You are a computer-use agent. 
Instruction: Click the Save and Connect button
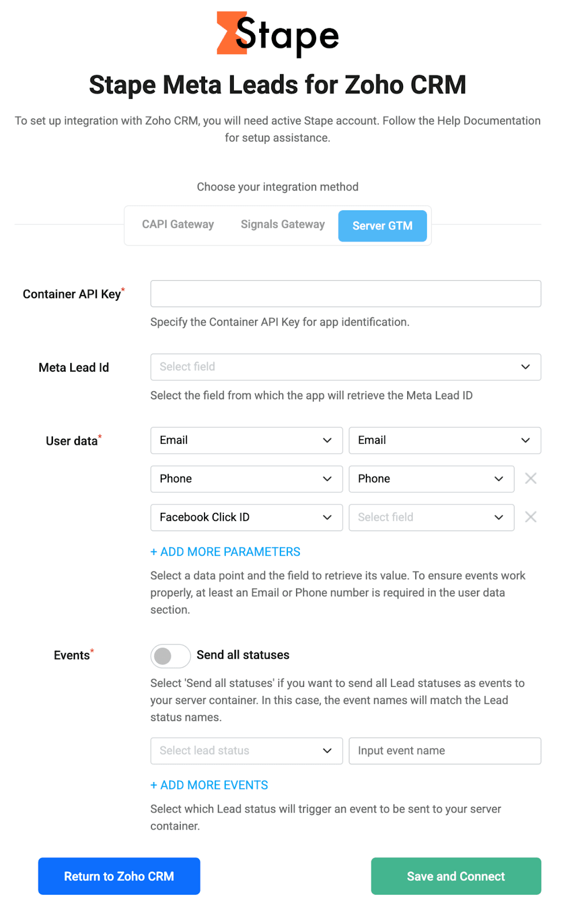point(456,876)
